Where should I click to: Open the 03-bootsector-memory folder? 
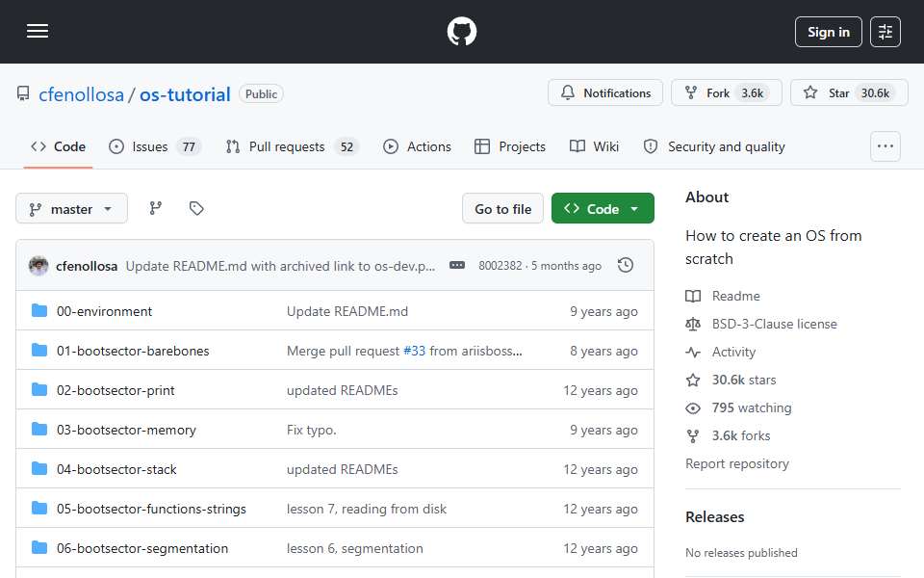pos(126,430)
